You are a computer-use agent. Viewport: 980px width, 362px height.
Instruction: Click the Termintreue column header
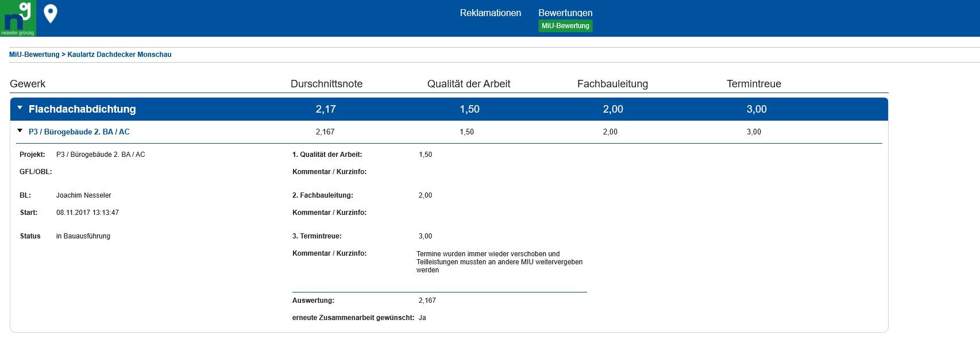click(x=754, y=84)
